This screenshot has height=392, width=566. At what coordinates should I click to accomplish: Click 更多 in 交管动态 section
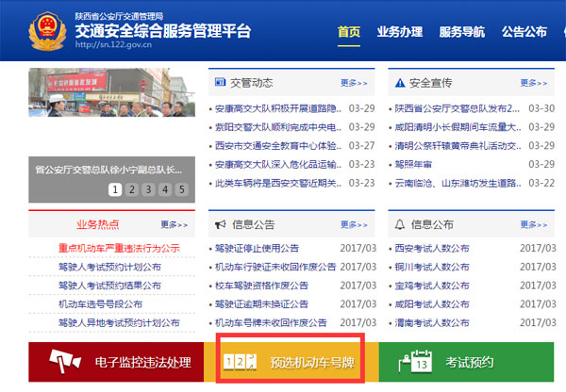[354, 83]
